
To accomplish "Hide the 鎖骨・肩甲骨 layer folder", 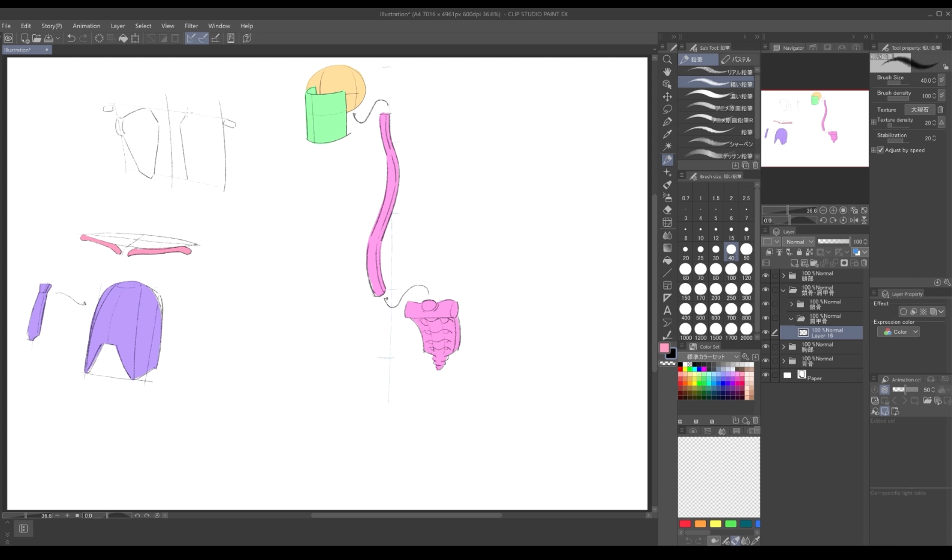I will (x=766, y=290).
